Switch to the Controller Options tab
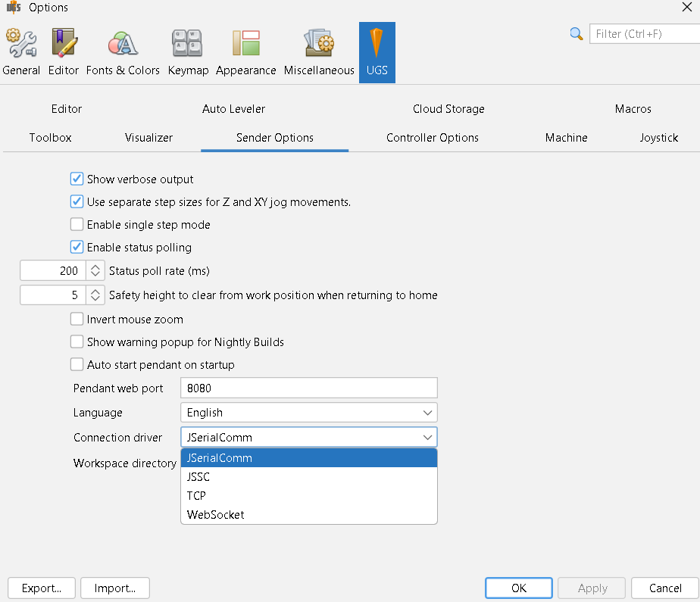 click(432, 138)
